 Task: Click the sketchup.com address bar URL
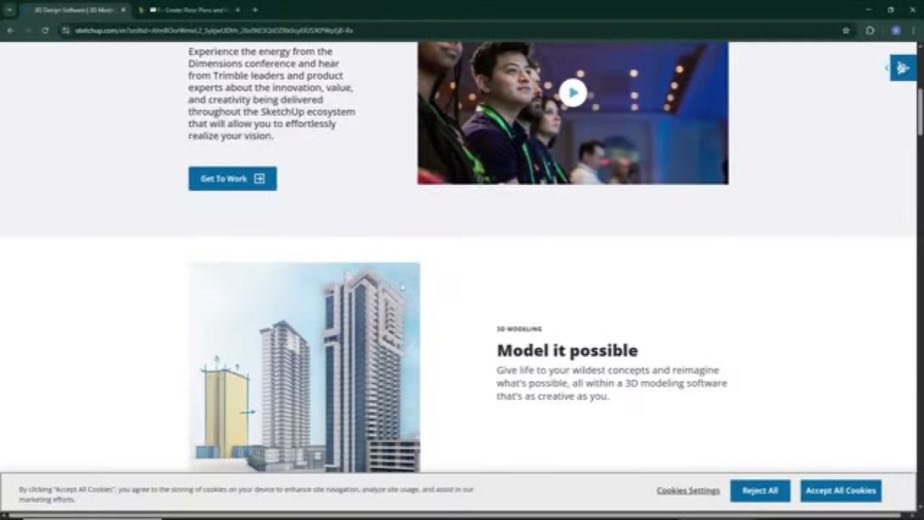(x=214, y=30)
